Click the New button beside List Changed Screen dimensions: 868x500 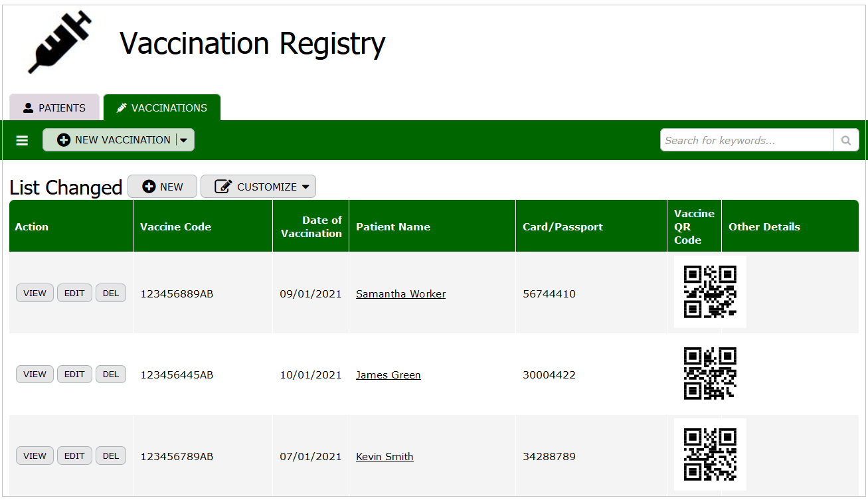[x=163, y=187]
